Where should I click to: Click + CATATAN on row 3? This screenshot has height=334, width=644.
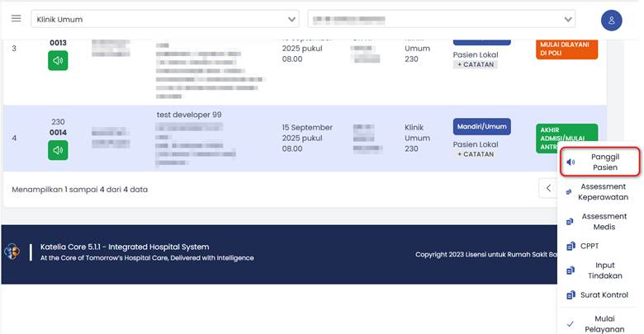point(475,64)
